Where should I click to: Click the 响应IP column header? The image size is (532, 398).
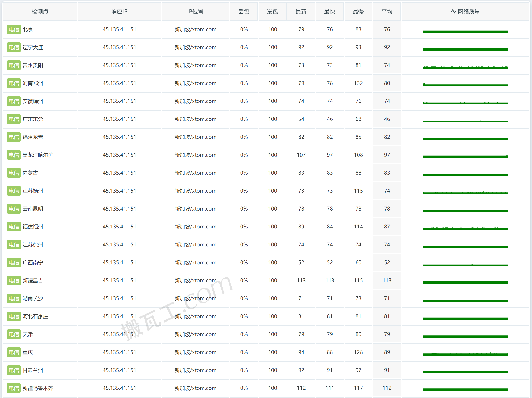point(119,12)
